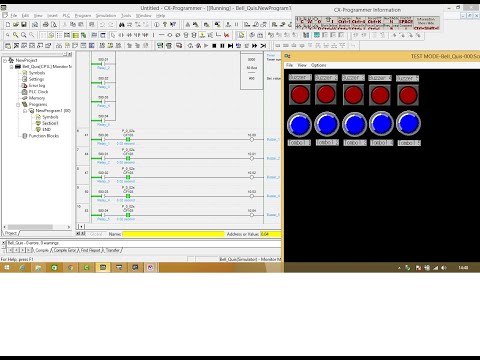Click the red Buzzer 5 lamp
This screenshot has height=360, width=480.
click(x=408, y=95)
